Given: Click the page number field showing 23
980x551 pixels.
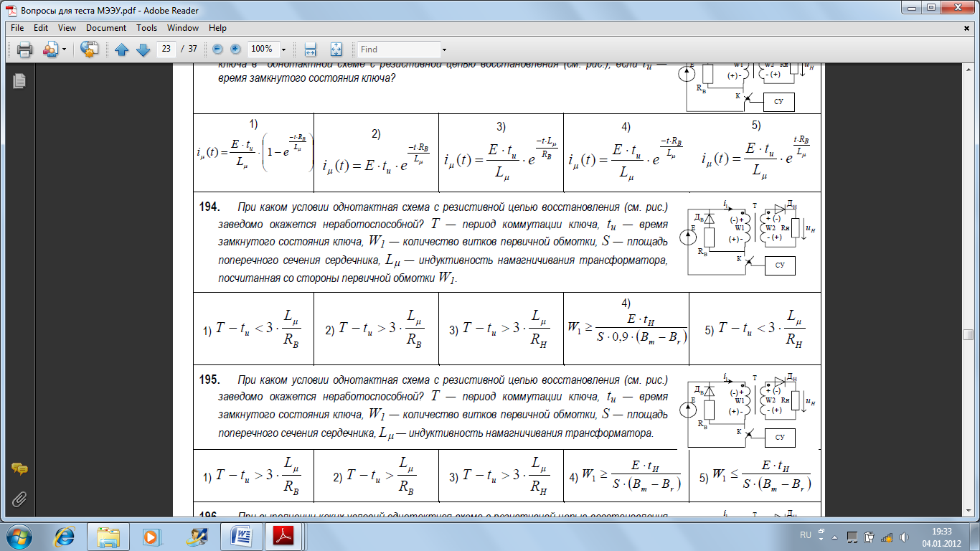Looking at the screenshot, I should [166, 49].
